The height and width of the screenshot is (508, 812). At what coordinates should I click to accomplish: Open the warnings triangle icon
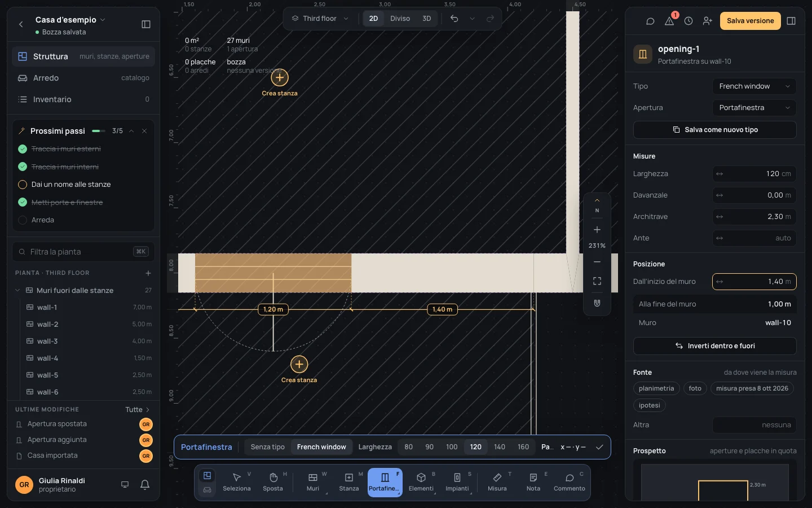tap(669, 21)
